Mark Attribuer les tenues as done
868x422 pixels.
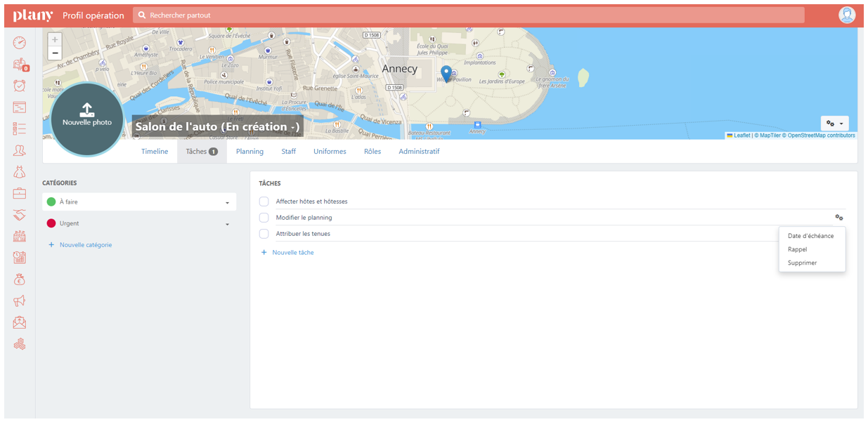[x=264, y=234]
